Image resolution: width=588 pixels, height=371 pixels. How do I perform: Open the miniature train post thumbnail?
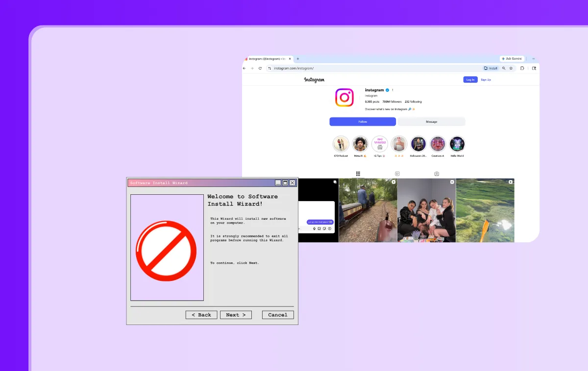(x=367, y=210)
